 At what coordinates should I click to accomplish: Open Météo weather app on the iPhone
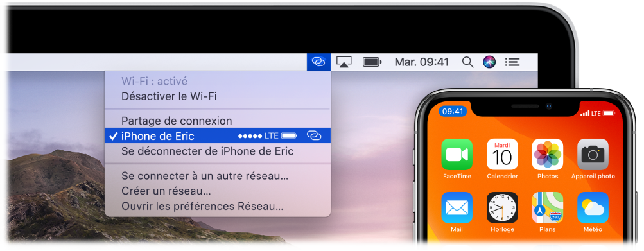click(x=593, y=207)
